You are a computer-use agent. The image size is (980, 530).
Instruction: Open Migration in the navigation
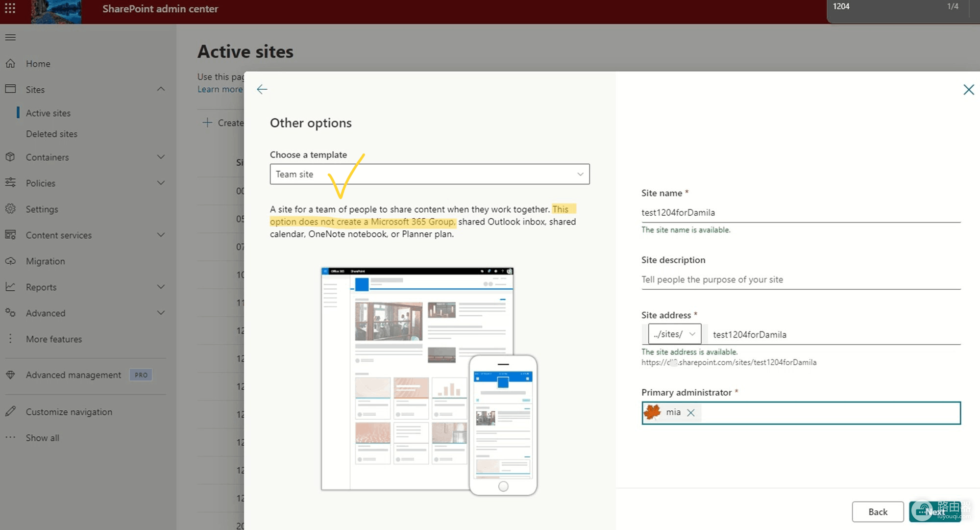[45, 261]
